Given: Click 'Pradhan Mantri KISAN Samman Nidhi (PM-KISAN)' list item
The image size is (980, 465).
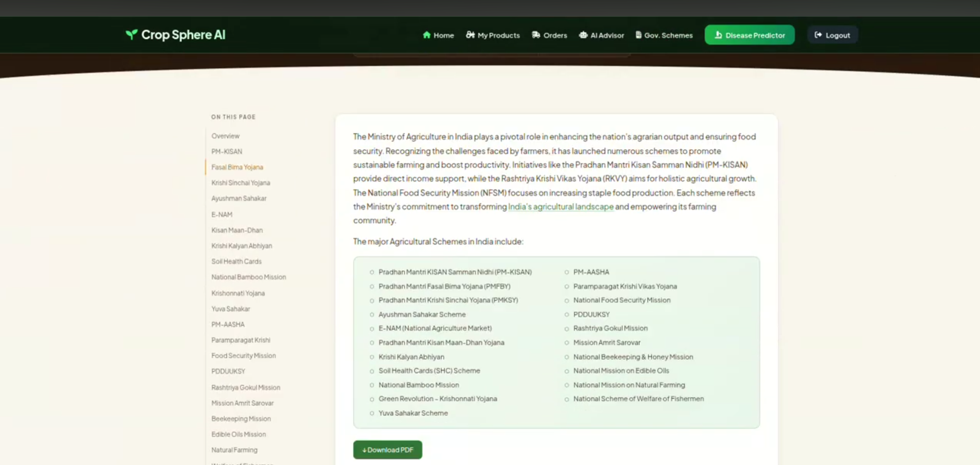Looking at the screenshot, I should tap(455, 272).
